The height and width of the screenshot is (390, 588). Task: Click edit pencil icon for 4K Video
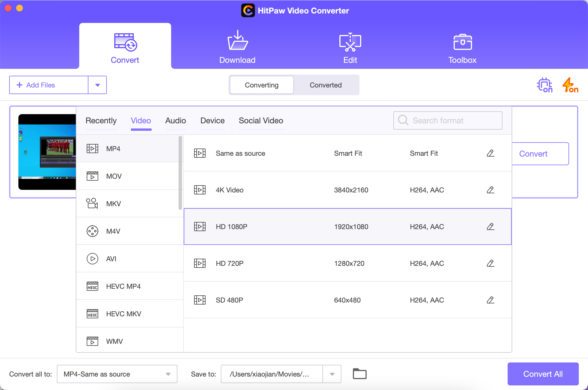pos(490,190)
